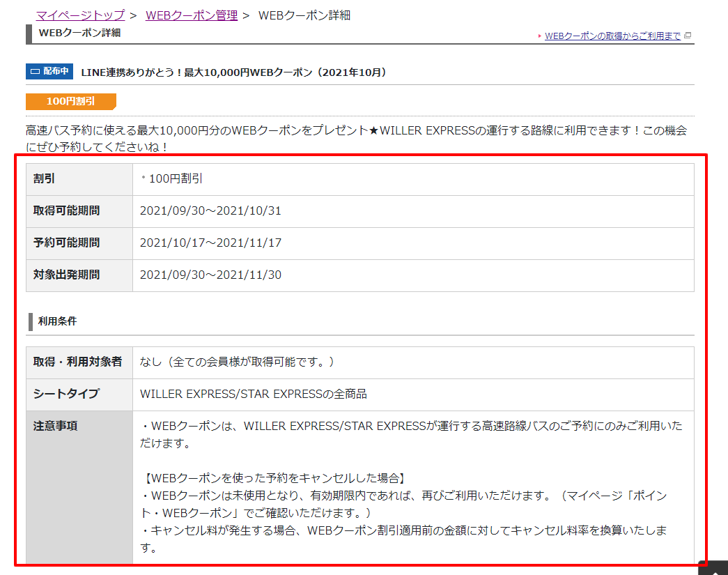Screen dimensions: 728x575
Task: Select the coupon title LINE連携ありがとう！
Action: (233, 72)
